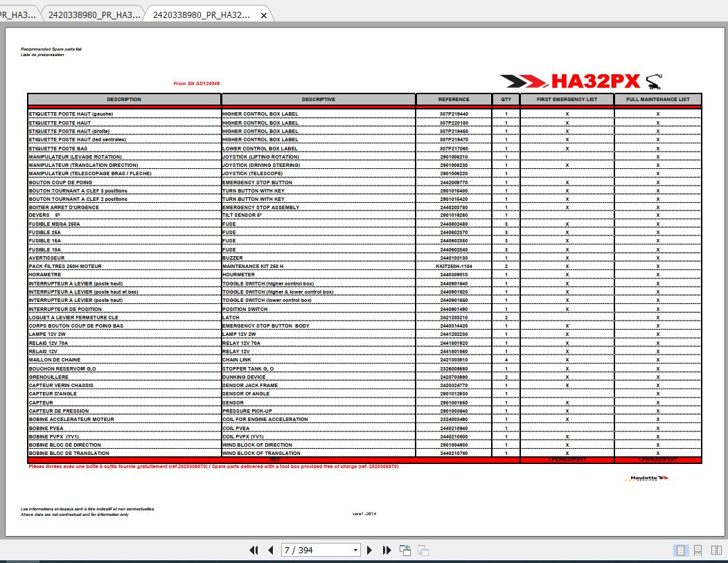Click the REFERENCE column header

click(454, 99)
